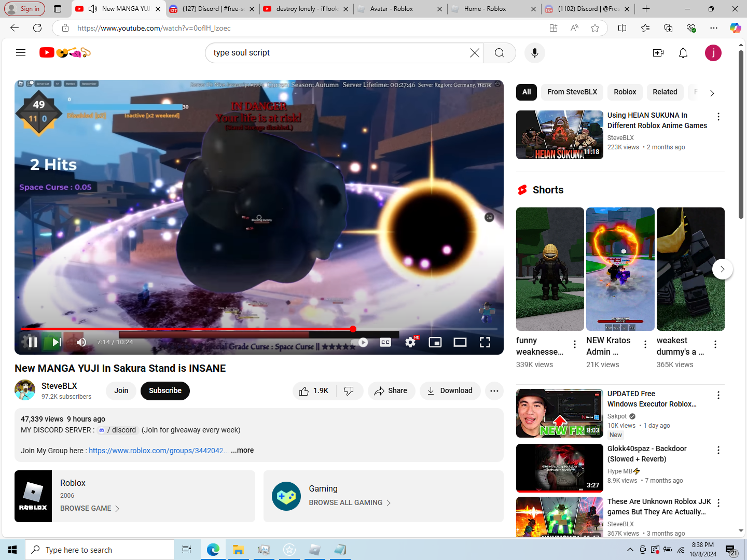Image resolution: width=747 pixels, height=560 pixels.
Task: Open options for NEW Kratos Admin short
Action: point(645,344)
